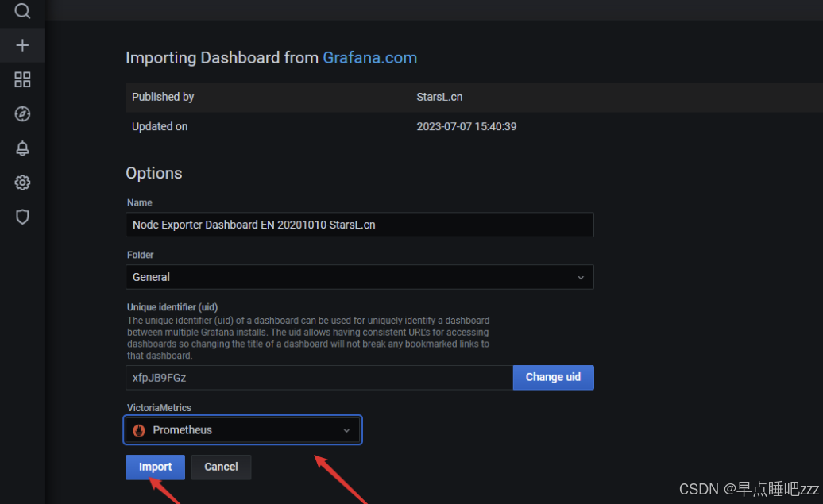Click the Options heading
823x504 pixels.
coord(154,173)
